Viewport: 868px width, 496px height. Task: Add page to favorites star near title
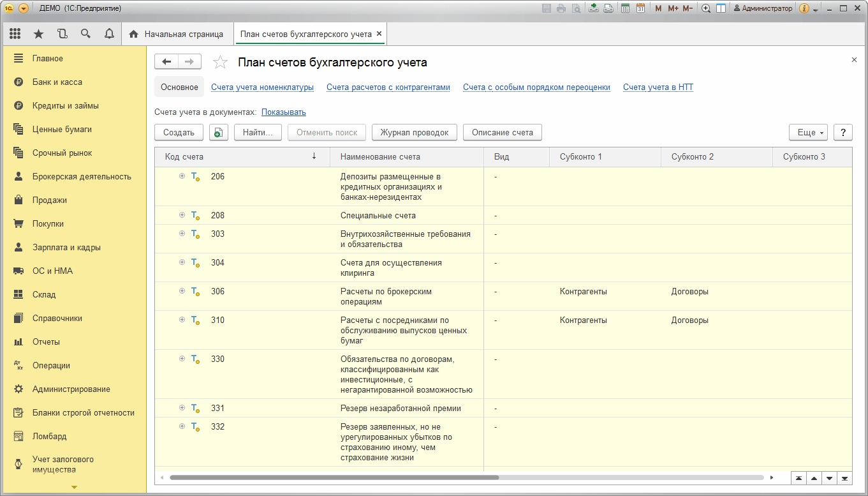click(x=220, y=62)
